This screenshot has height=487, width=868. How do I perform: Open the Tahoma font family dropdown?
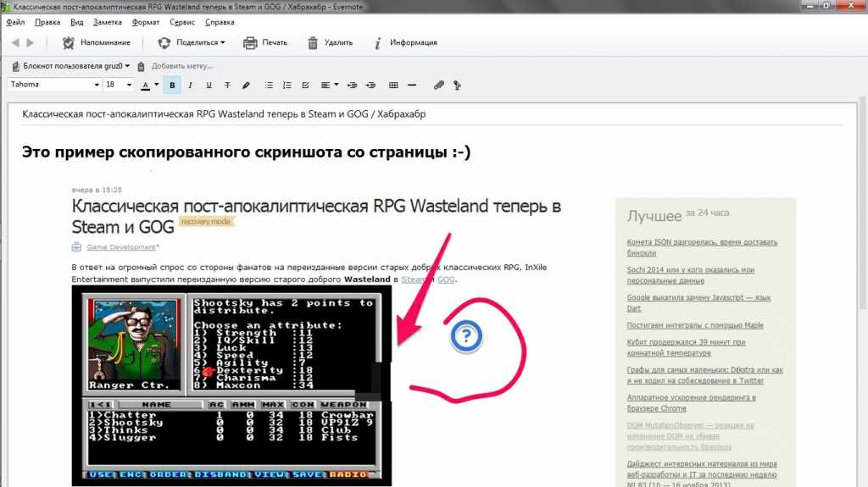pos(97,85)
